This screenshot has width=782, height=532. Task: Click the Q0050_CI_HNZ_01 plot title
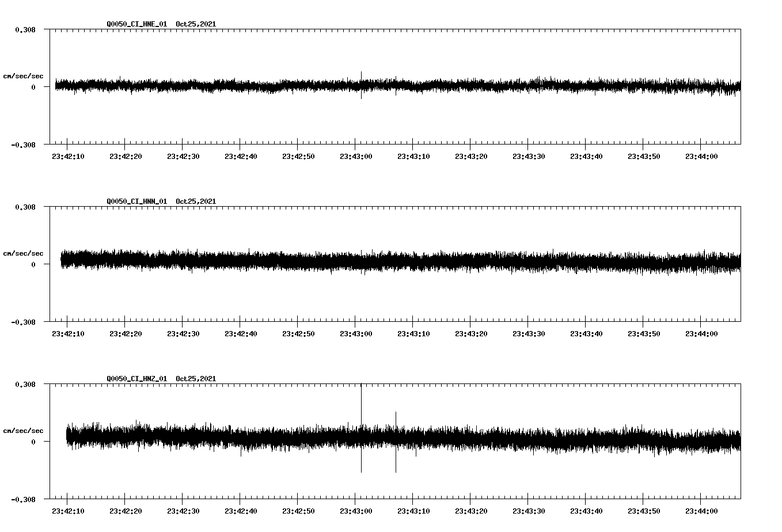click(x=136, y=379)
